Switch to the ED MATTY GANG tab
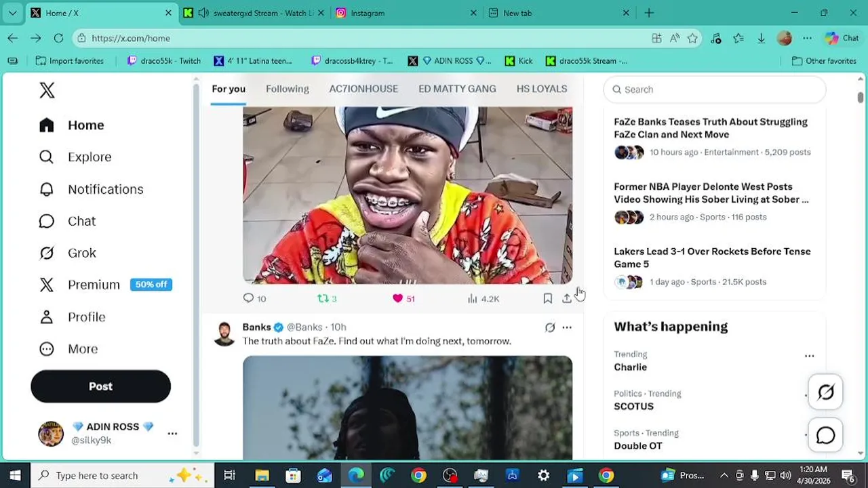 (457, 89)
